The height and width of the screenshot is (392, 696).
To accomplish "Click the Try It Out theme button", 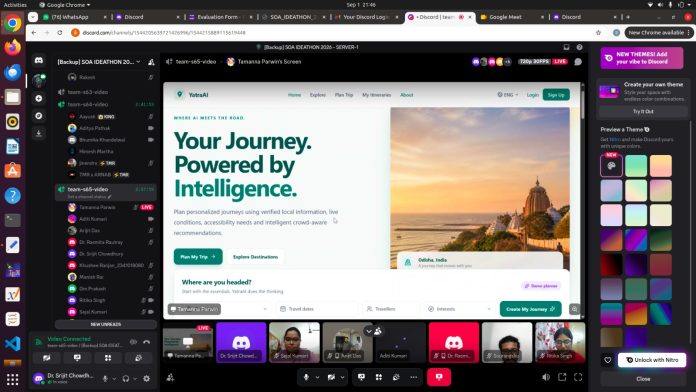I will point(643,111).
